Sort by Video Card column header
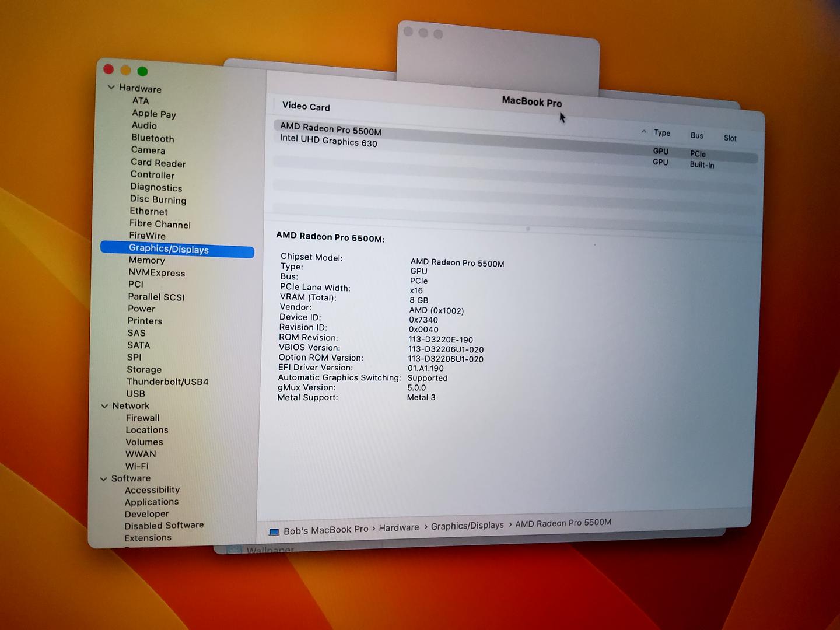 point(306,106)
